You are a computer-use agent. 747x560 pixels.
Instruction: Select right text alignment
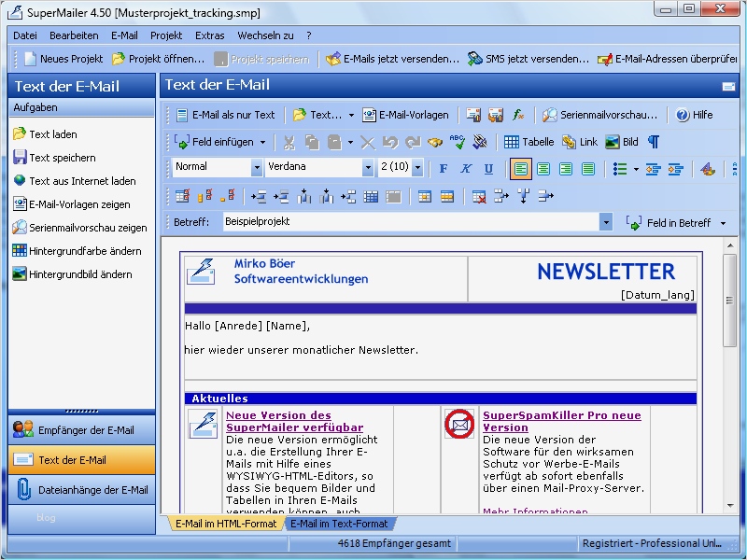566,169
